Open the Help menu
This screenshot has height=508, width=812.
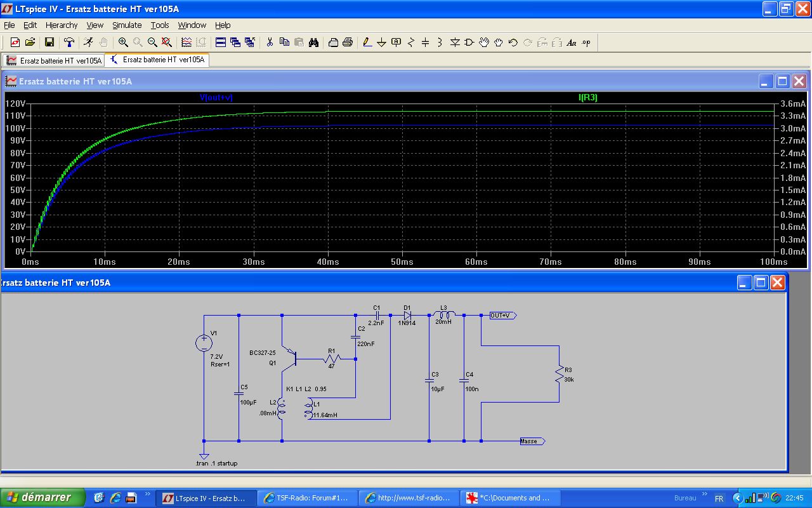[223, 25]
